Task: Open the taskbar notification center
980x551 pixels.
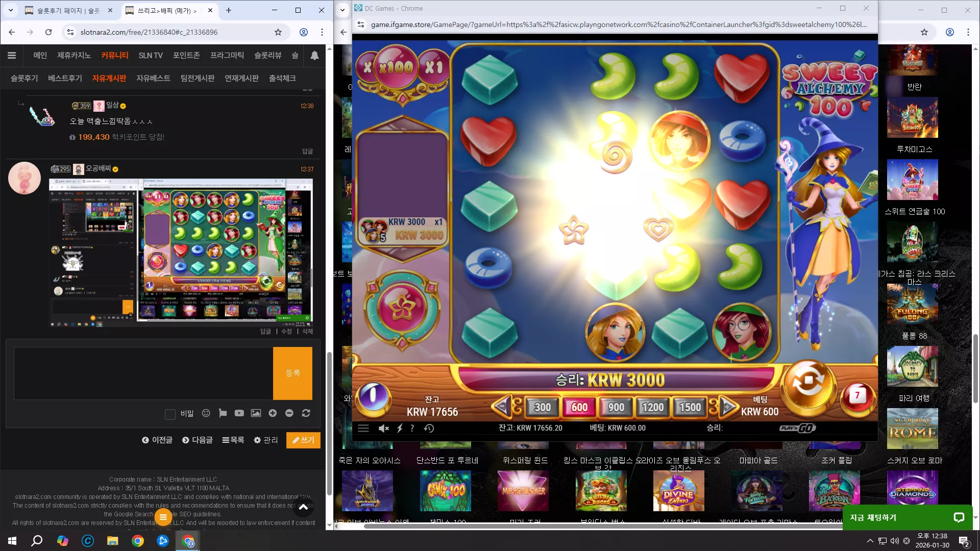Action: 964,541
